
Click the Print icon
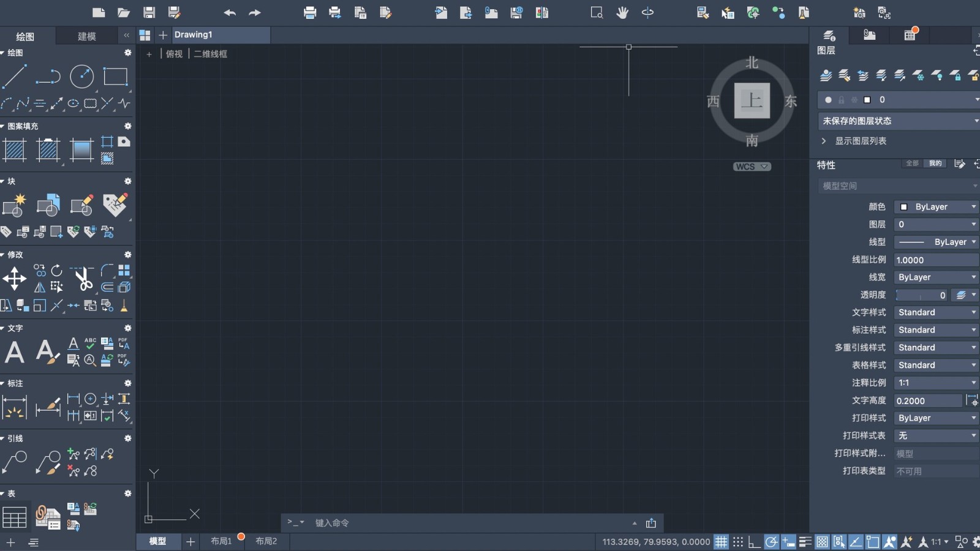[x=310, y=12]
